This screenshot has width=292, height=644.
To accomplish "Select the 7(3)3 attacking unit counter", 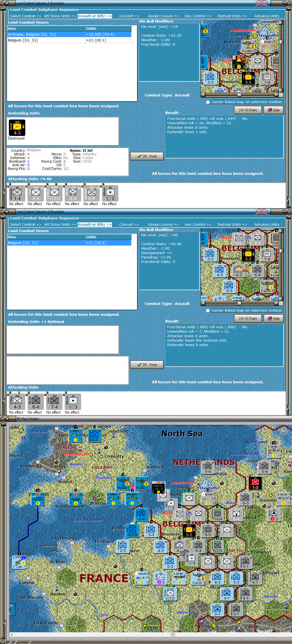I will point(54,193).
